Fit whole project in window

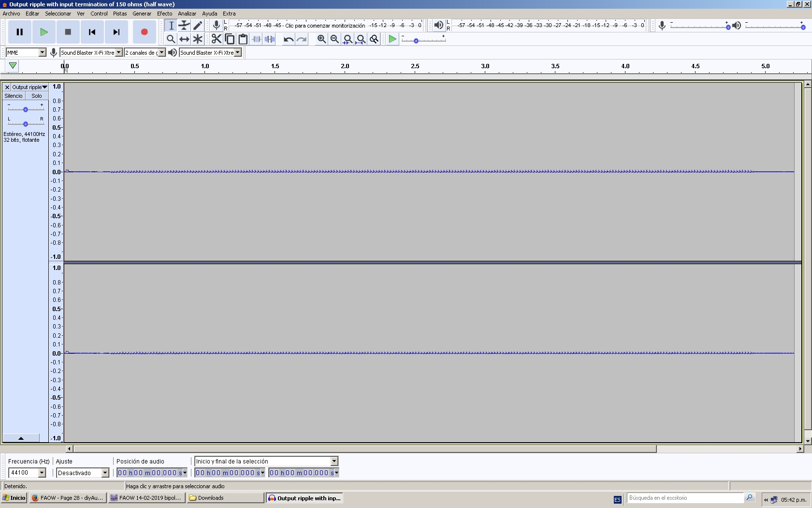pyautogui.click(x=361, y=39)
